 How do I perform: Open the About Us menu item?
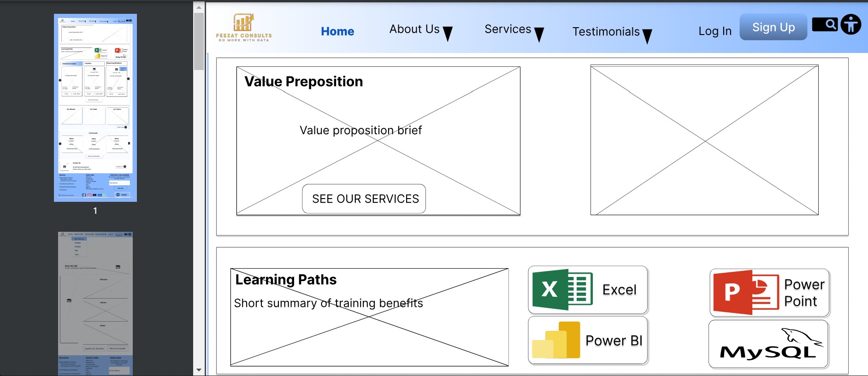(x=414, y=29)
